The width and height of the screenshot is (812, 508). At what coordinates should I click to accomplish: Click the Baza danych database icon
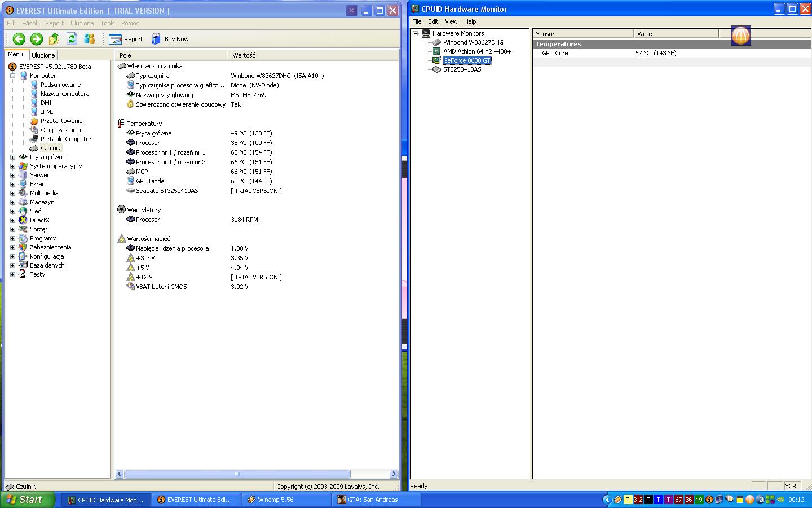(23, 265)
